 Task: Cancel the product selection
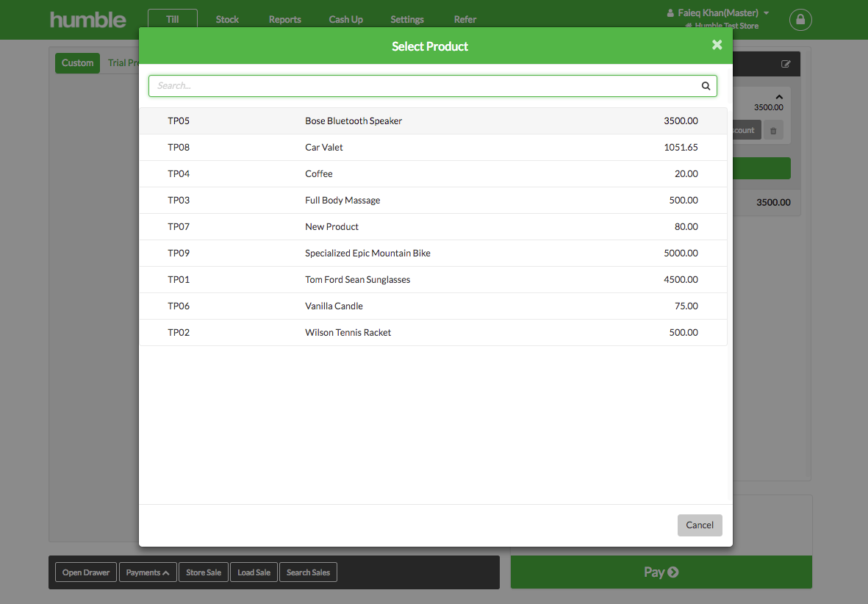(x=700, y=525)
